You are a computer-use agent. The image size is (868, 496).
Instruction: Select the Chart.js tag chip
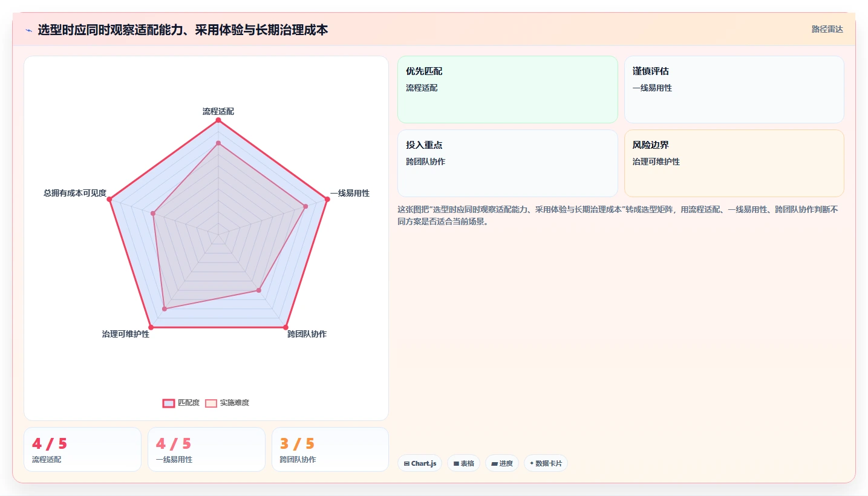pyautogui.click(x=420, y=463)
